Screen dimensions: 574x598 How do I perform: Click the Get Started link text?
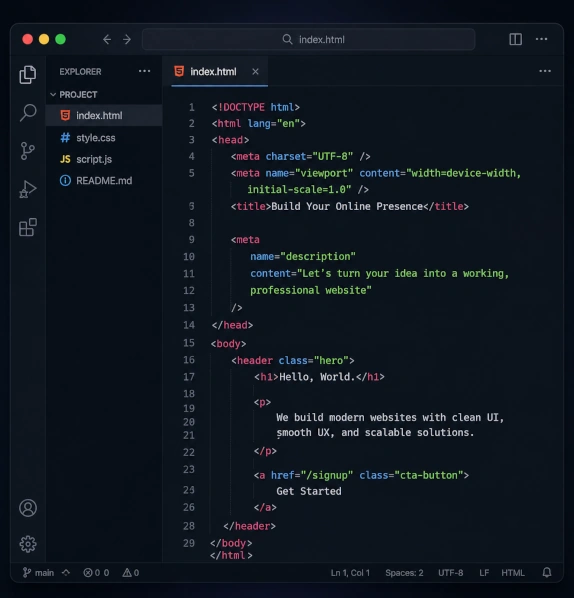pyautogui.click(x=309, y=491)
